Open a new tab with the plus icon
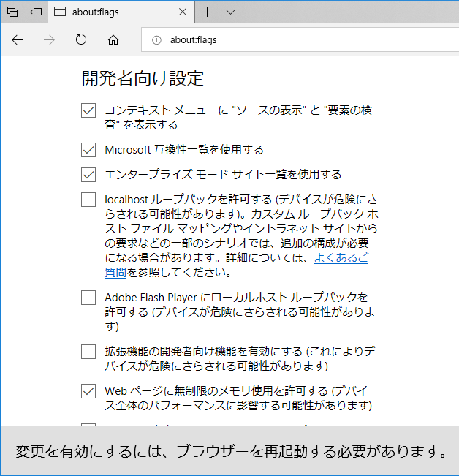Viewport: 459px width, 476px height. pos(207,12)
